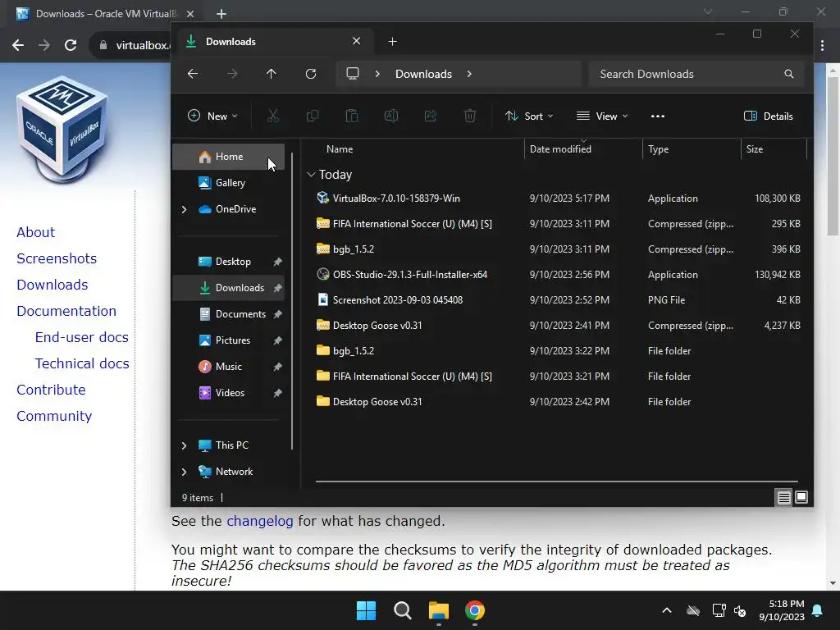Click the Delete trash can icon
The image size is (840, 630).
pos(470,116)
